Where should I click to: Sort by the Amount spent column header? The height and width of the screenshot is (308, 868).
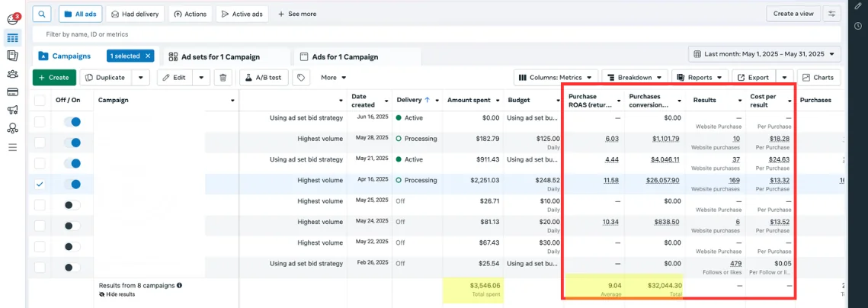point(469,101)
